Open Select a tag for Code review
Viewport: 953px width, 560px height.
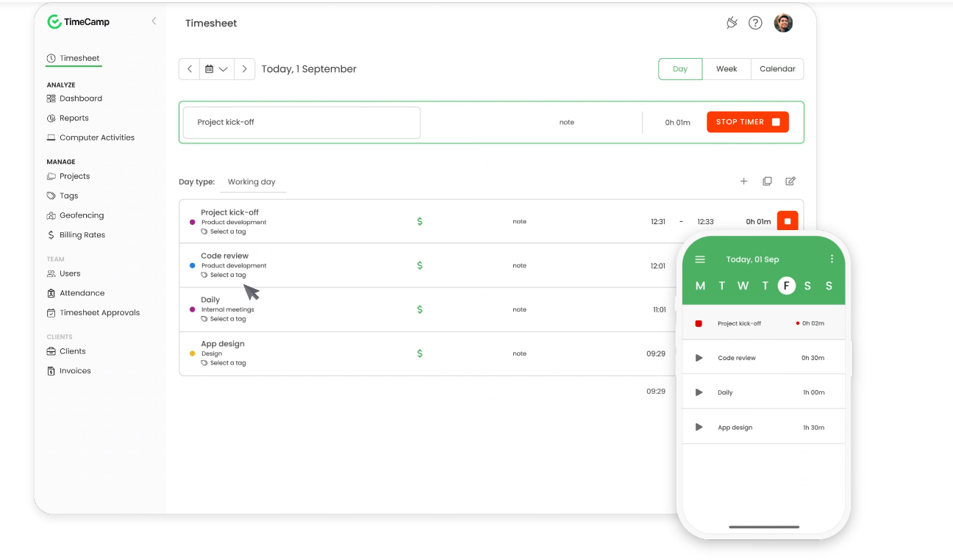[x=224, y=275]
